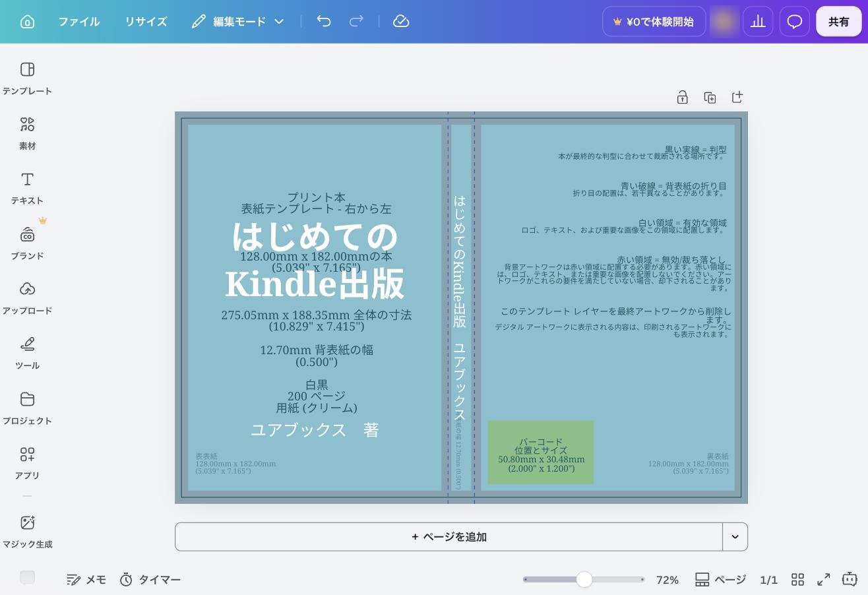Click the 72% zoom value
The image size is (868, 595).
pos(667,580)
